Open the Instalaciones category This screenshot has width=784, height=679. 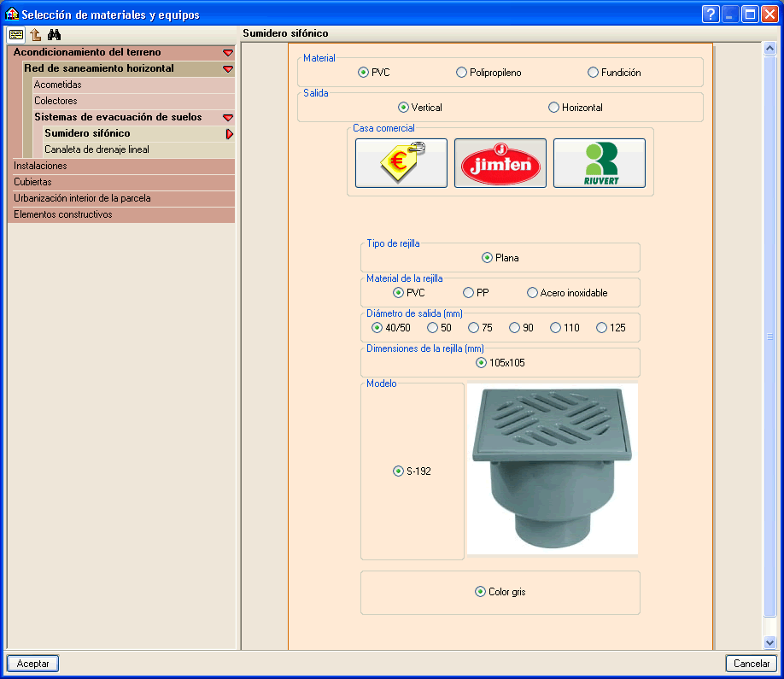pos(40,166)
